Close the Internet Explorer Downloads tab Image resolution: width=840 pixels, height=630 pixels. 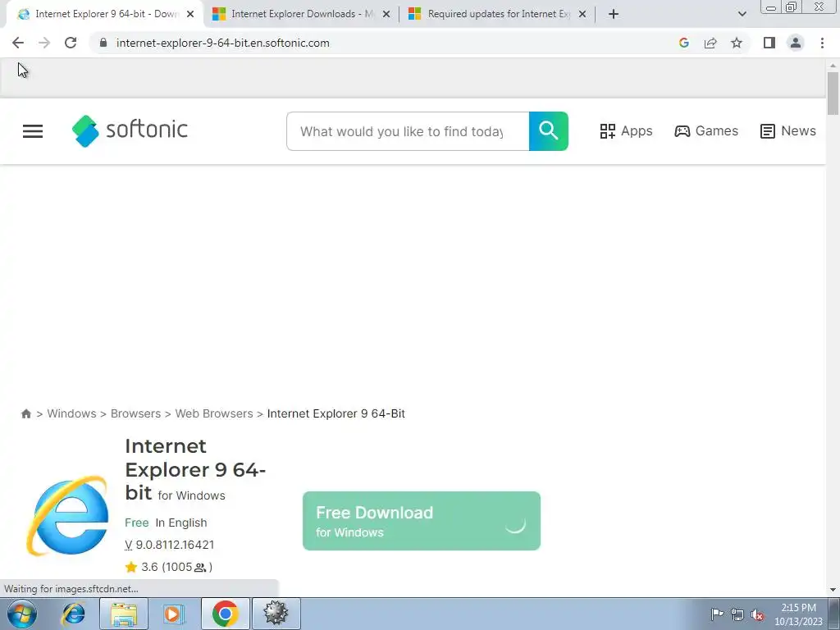click(386, 14)
